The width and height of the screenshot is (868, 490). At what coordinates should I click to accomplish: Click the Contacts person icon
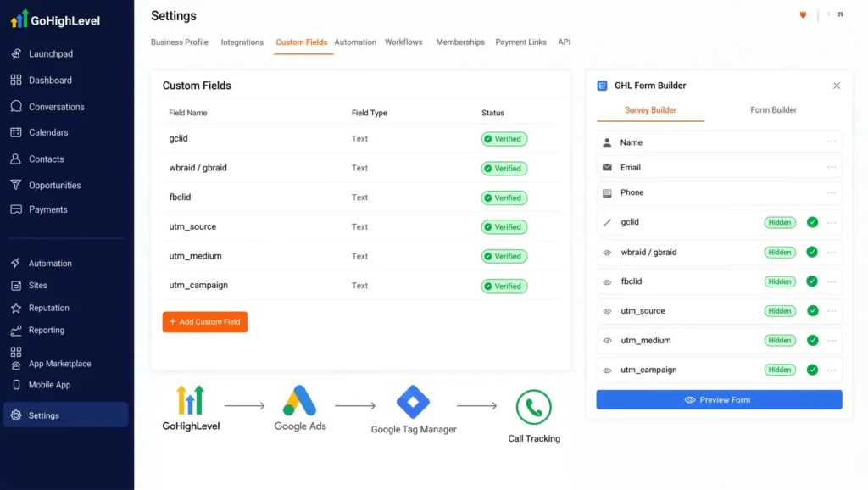coord(16,159)
